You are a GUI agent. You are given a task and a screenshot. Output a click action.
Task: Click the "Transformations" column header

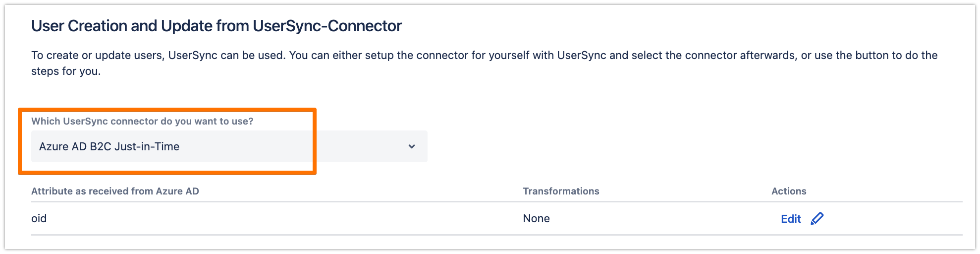[561, 191]
